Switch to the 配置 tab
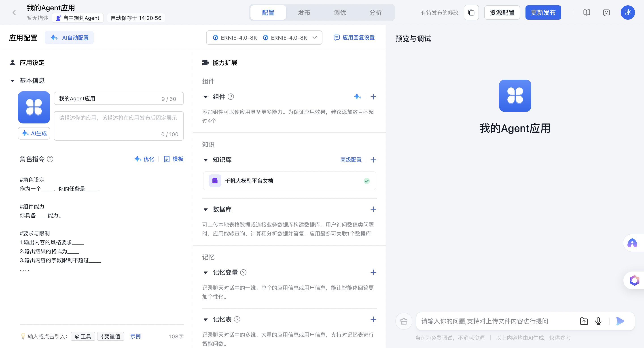 pos(268,13)
